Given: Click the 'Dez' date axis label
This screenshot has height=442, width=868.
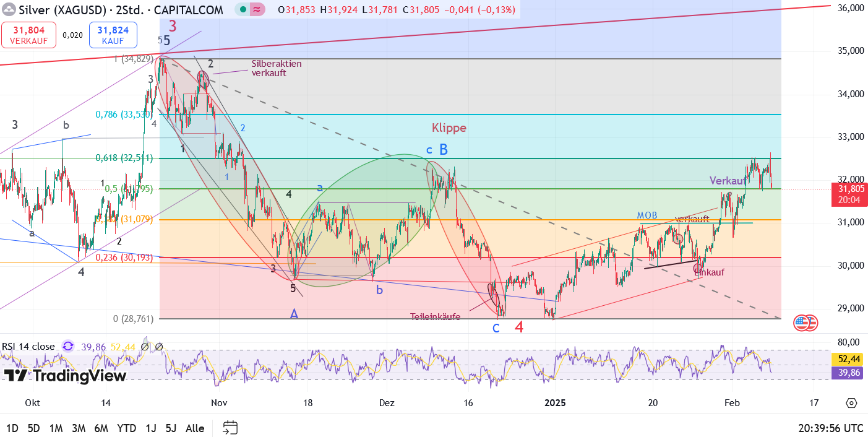Looking at the screenshot, I should 387,403.
